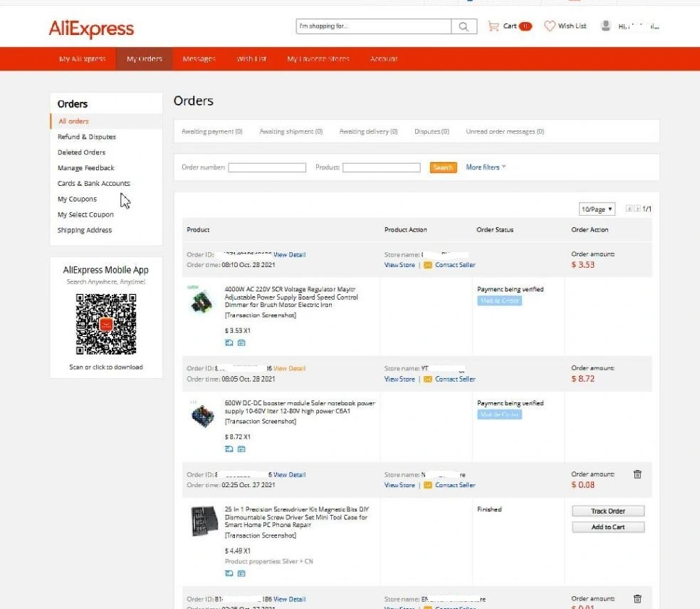Select My Orders menu tab
This screenshot has width=700, height=609.
[144, 59]
